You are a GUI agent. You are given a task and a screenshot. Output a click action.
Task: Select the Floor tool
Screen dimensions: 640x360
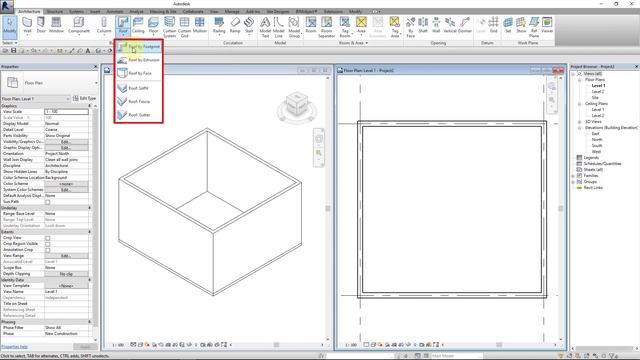point(153,25)
